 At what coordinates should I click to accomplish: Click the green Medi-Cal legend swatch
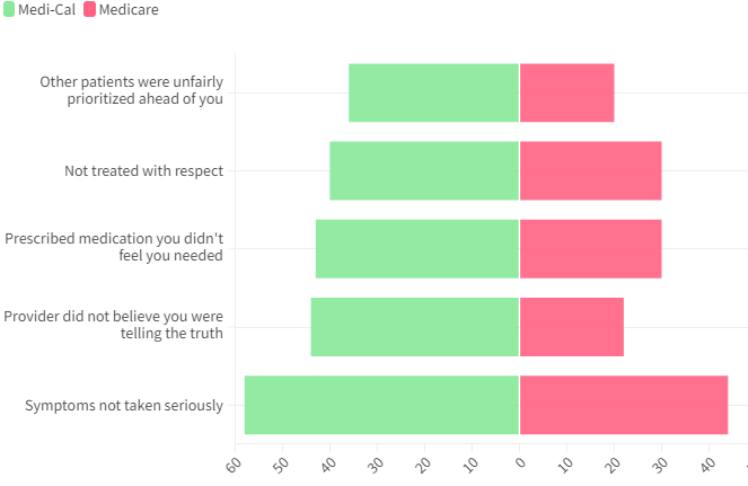9,9
